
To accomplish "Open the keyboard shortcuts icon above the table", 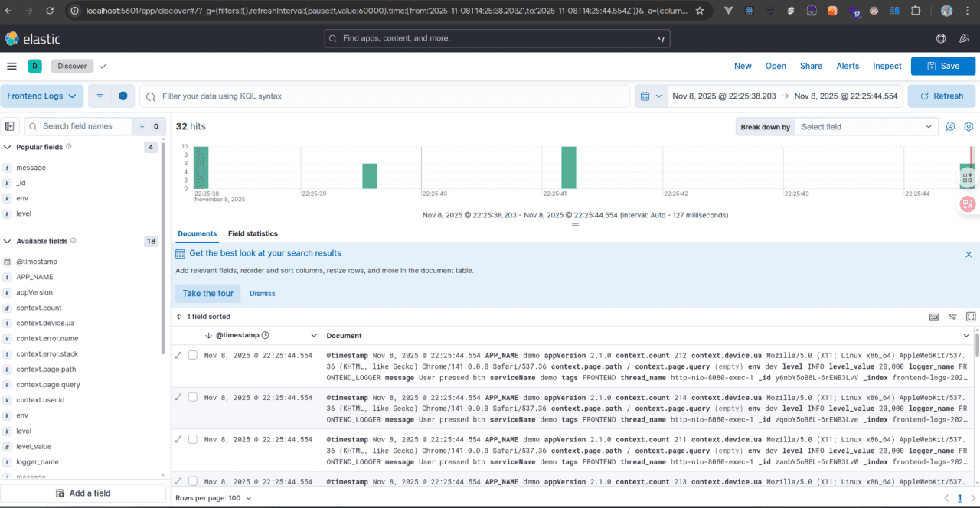I will [x=934, y=317].
